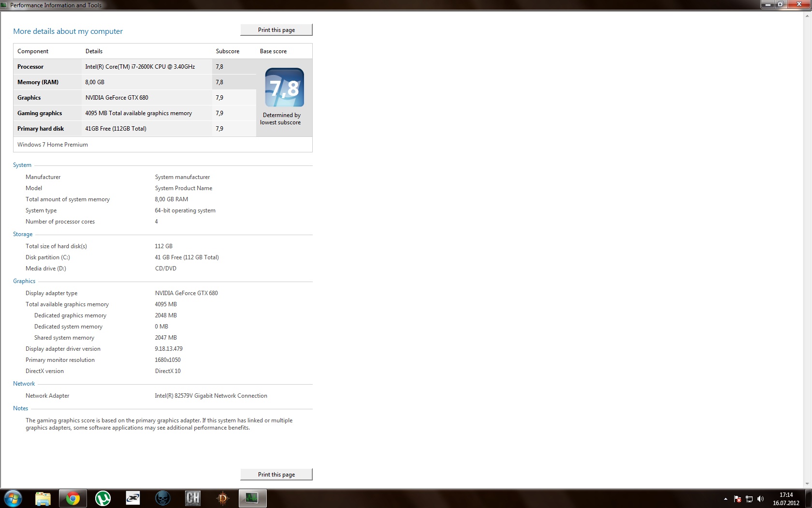The height and width of the screenshot is (508, 812).
Task: Click the Notes section heading
Action: point(21,408)
